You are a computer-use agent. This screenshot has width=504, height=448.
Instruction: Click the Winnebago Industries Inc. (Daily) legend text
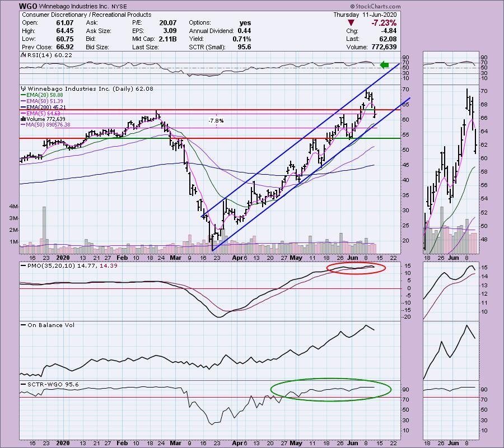90,88
